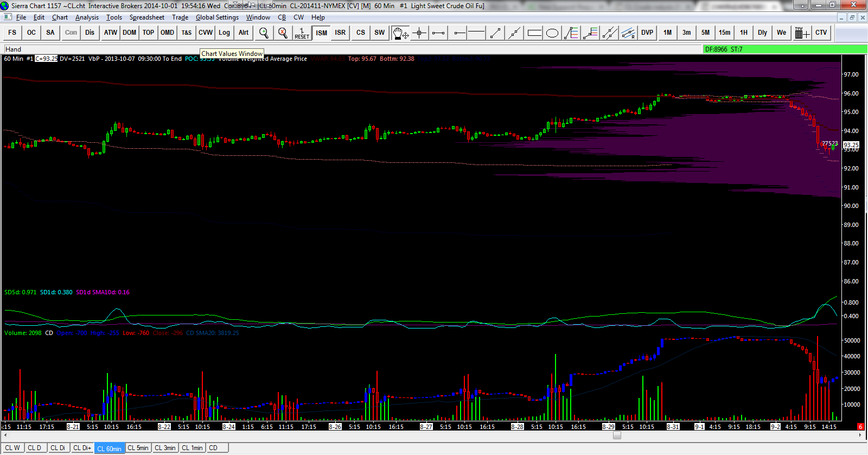
Task: Select the rectangle drawing tool
Action: point(534,33)
